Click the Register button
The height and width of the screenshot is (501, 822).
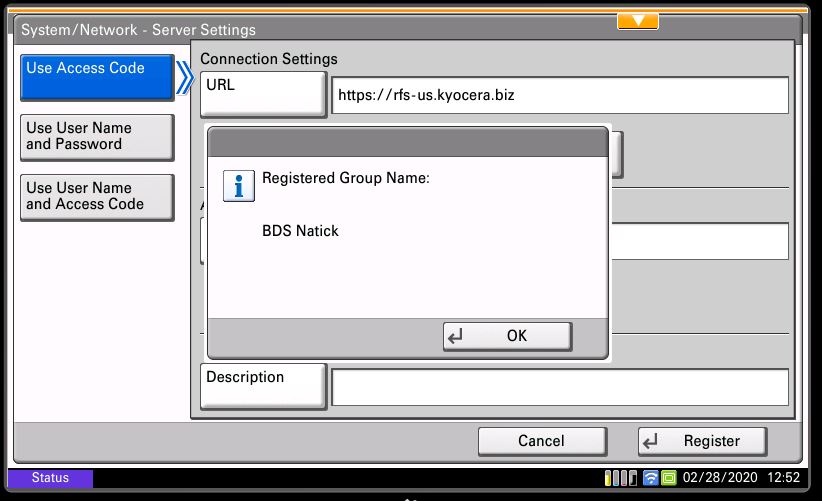click(702, 441)
